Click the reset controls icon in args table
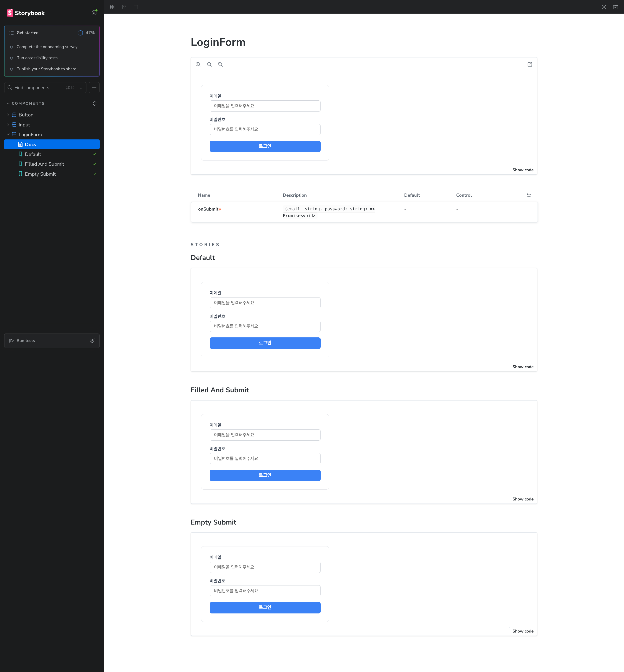Viewport: 624px width, 672px height. [x=529, y=195]
